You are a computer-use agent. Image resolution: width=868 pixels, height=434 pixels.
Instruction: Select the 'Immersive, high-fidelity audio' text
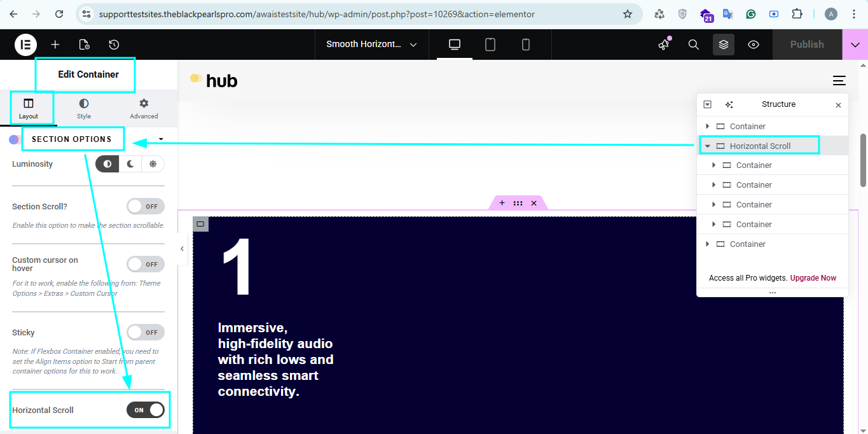tap(275, 360)
